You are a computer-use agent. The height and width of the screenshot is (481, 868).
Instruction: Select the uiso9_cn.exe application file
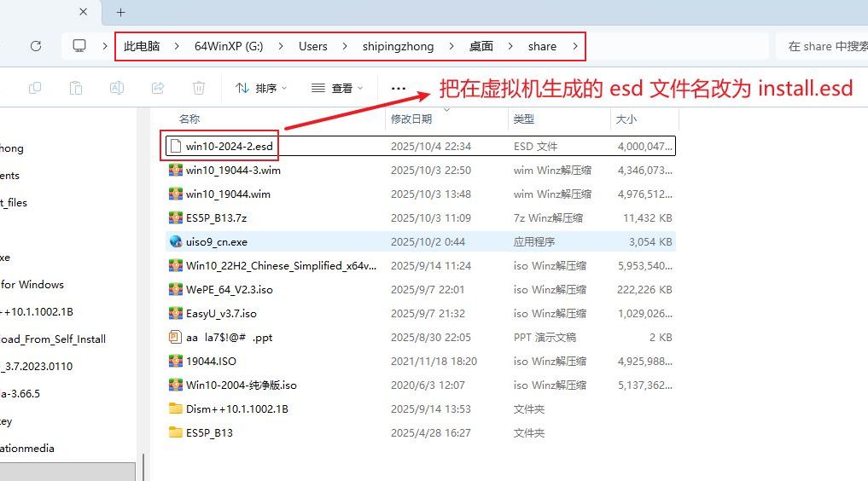tap(217, 242)
